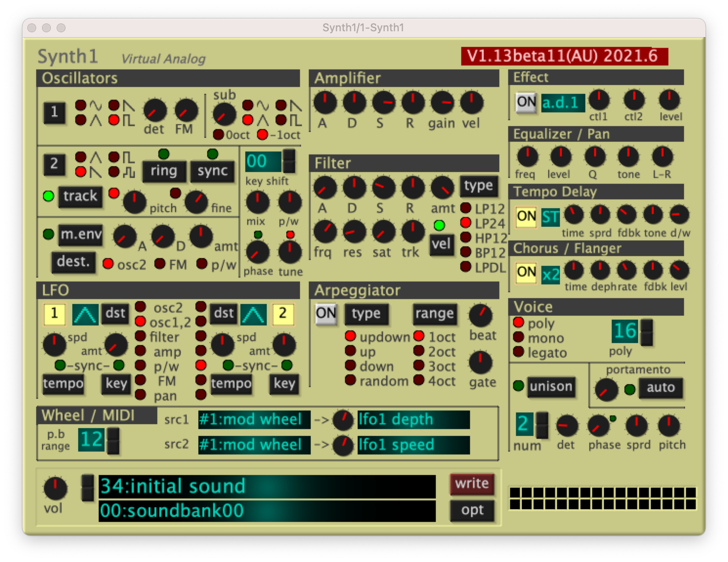Click the poly voice count stepper
The width and height of the screenshot is (728, 562).
coord(646,332)
